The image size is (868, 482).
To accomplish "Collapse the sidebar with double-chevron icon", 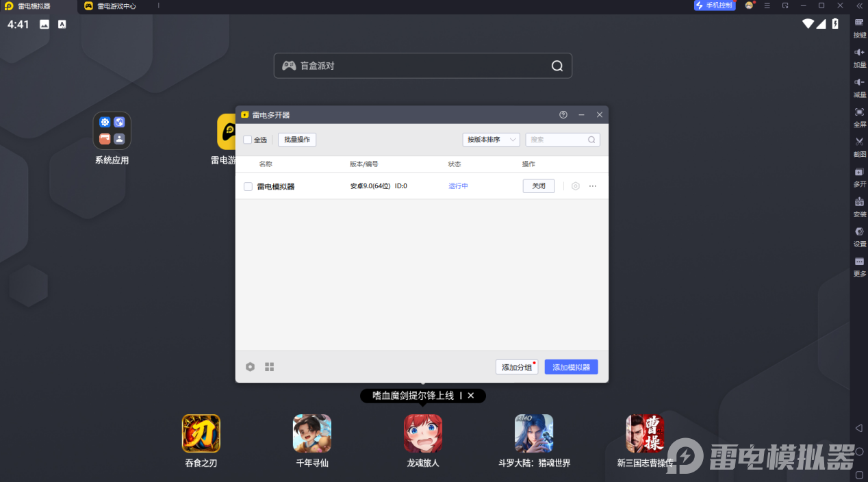I will pyautogui.click(x=859, y=5).
